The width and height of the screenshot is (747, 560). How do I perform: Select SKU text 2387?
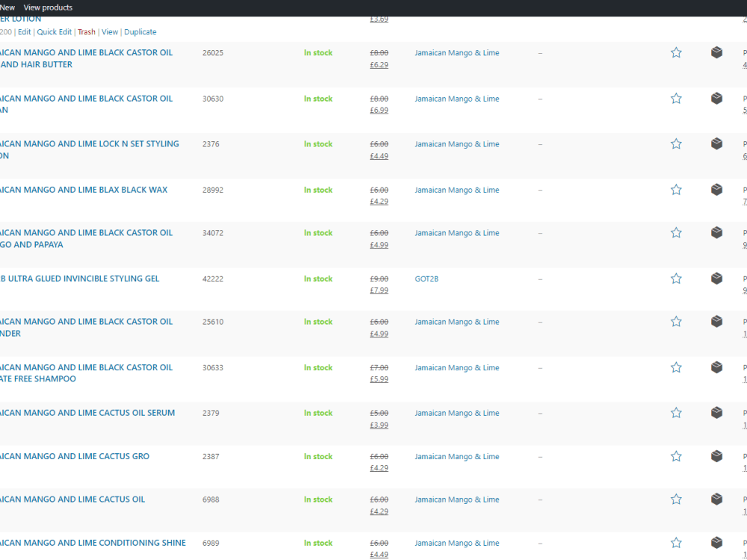click(211, 457)
